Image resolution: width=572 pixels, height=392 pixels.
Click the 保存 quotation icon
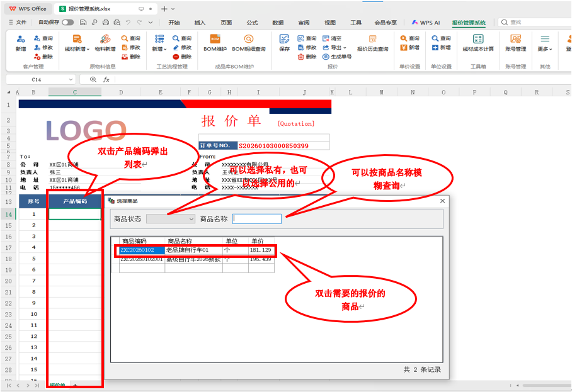(284, 43)
